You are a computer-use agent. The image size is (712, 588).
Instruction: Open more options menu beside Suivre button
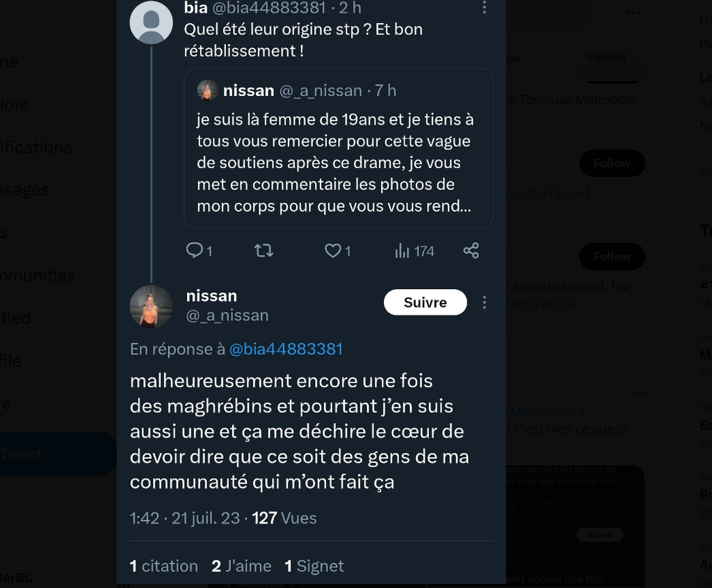485,302
